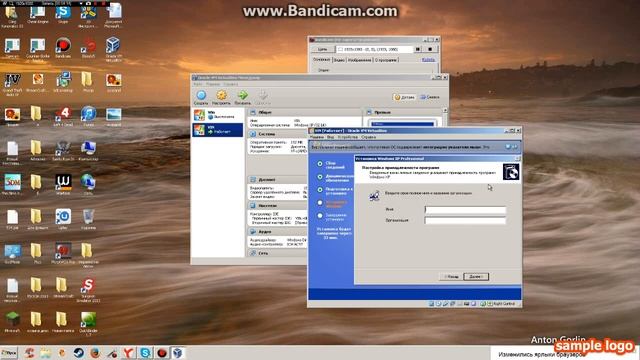
Task: Click the green Show arrow in VirtualBox toolbar
Action: coord(242,98)
